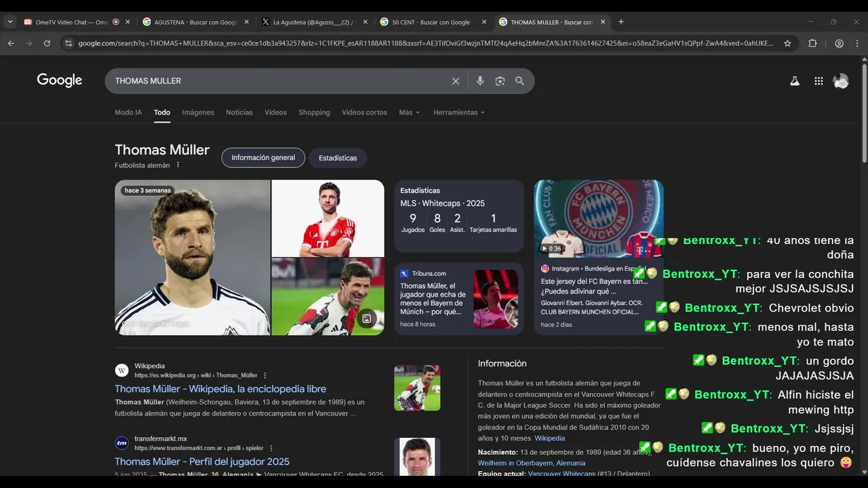
Task: Click 'Tarjetas amarillas' stat label
Action: point(493,230)
